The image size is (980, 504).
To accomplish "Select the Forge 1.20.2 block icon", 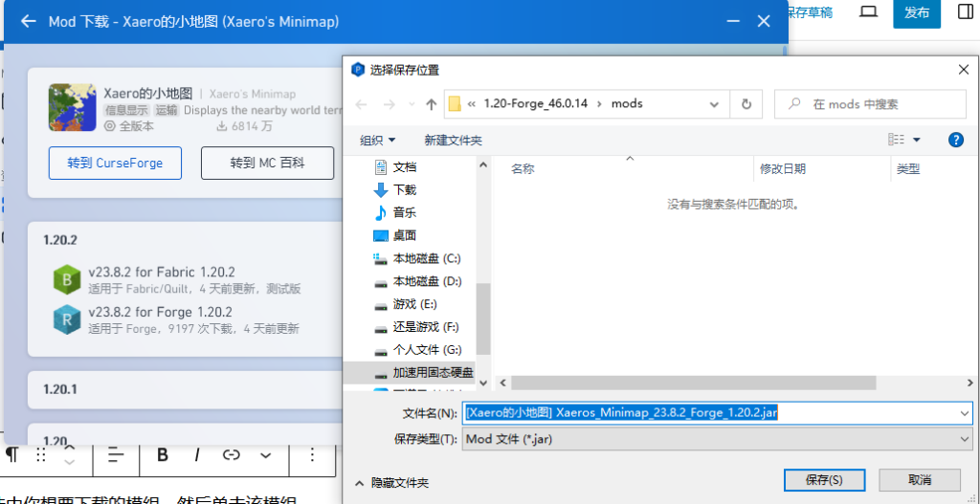I will [67, 319].
